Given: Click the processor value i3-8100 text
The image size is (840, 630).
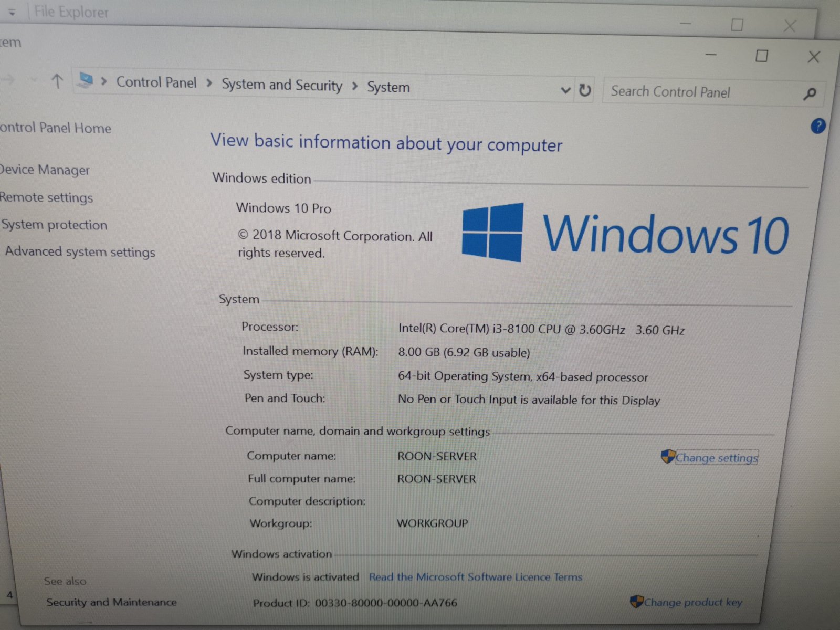Looking at the screenshot, I should pyautogui.click(x=541, y=329).
